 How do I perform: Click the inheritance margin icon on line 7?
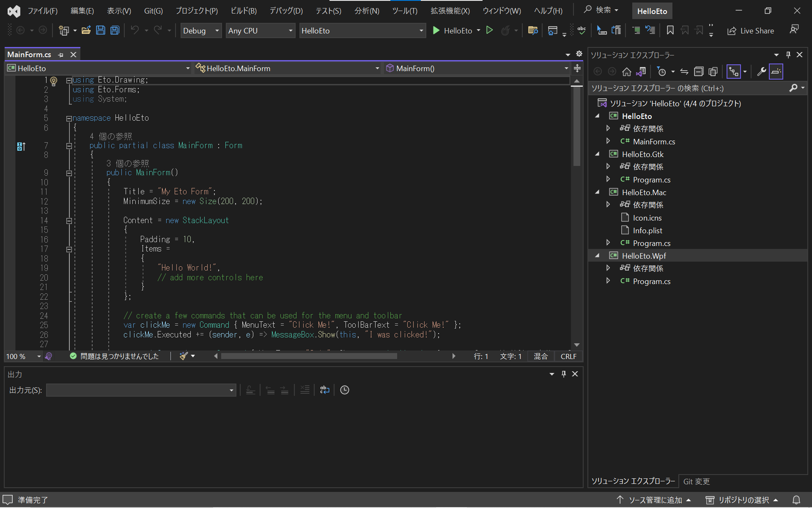click(21, 146)
